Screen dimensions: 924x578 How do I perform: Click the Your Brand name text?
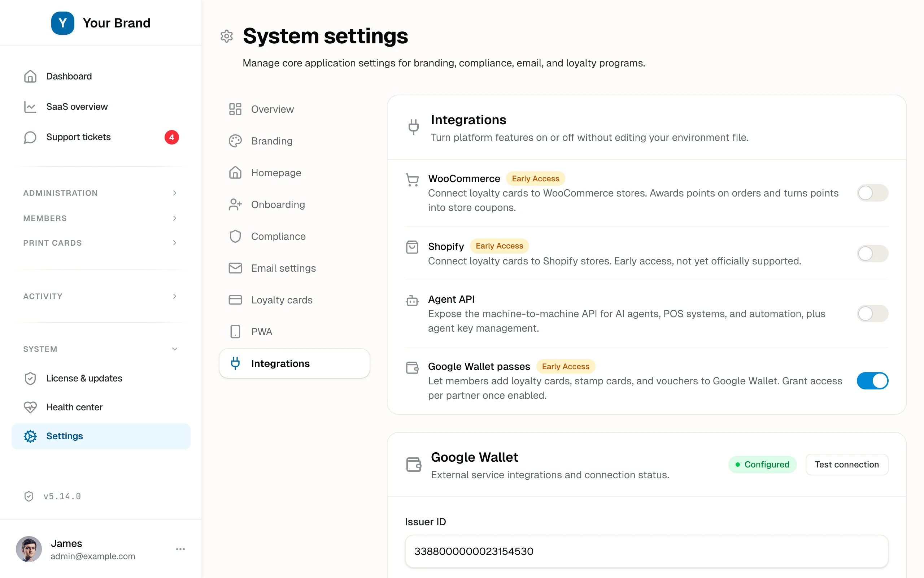pos(117,23)
